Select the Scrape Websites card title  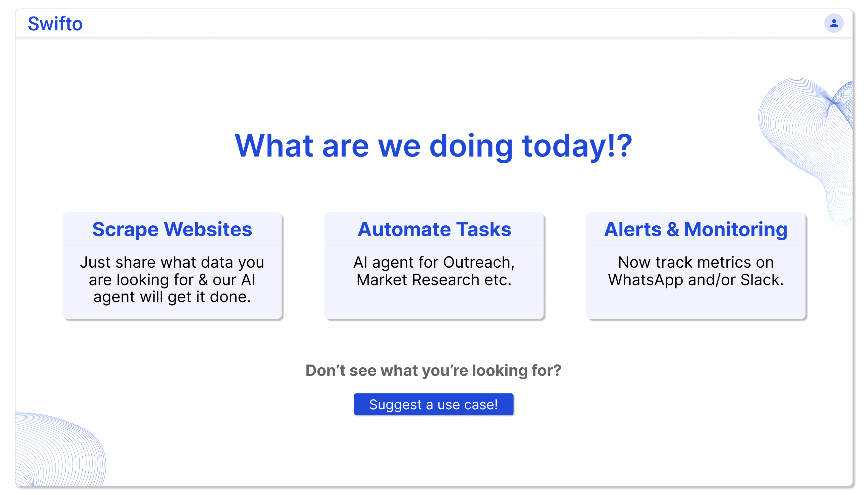click(x=172, y=229)
